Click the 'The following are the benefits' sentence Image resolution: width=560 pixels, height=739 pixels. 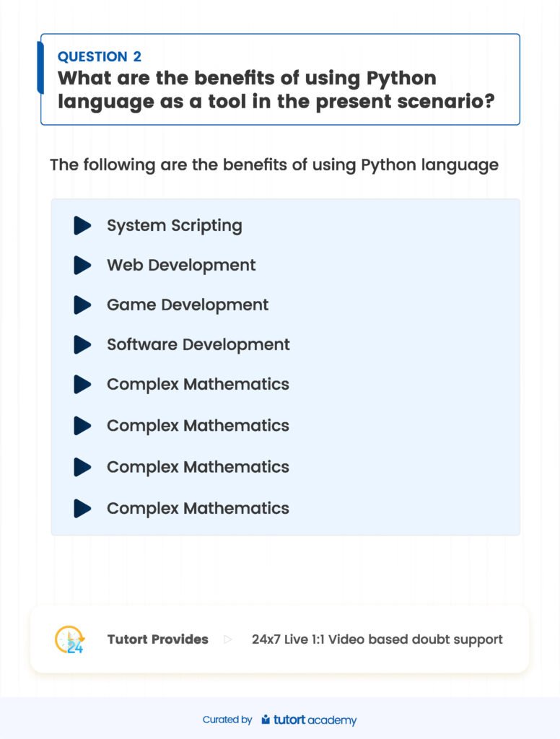tap(274, 165)
